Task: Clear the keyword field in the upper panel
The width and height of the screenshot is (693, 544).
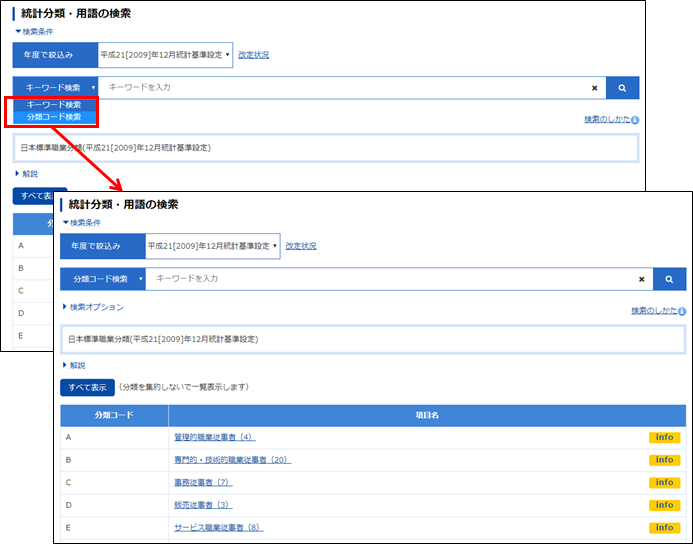Action: click(595, 88)
